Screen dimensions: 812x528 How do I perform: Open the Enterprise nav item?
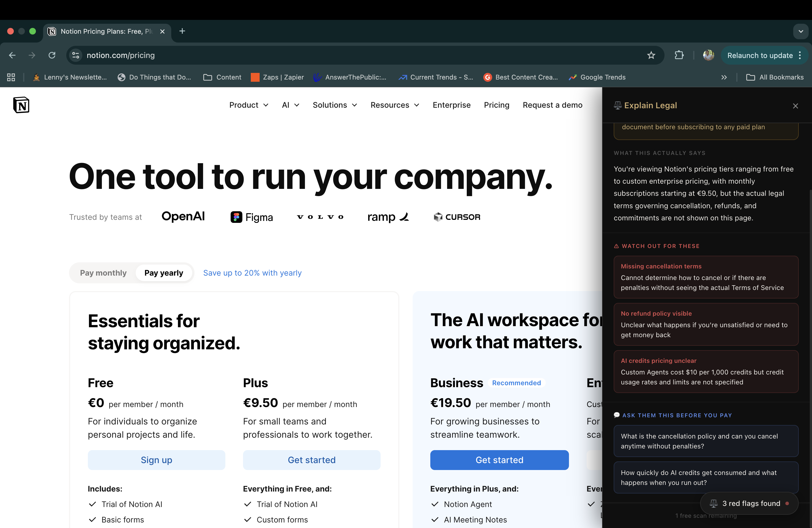pyautogui.click(x=452, y=105)
